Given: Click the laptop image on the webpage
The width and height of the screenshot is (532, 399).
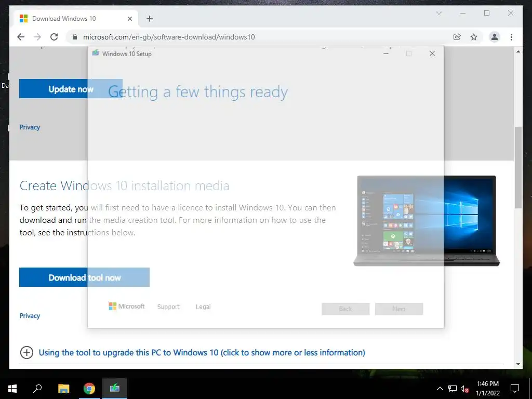Looking at the screenshot, I should pos(427,221).
